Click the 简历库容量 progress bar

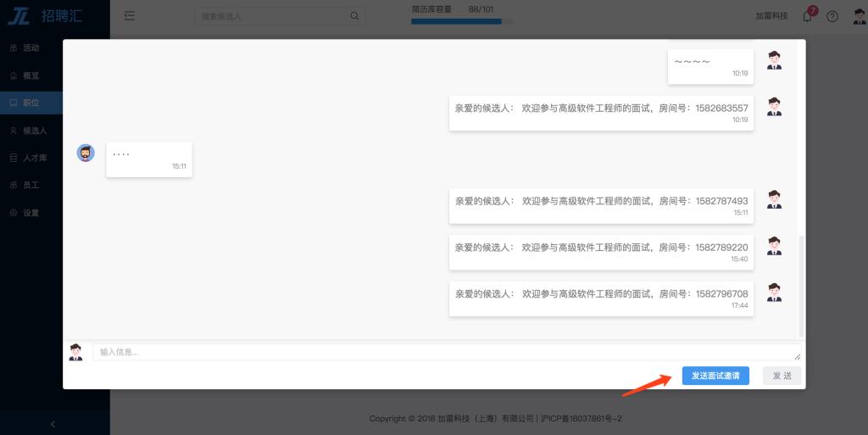pyautogui.click(x=462, y=21)
